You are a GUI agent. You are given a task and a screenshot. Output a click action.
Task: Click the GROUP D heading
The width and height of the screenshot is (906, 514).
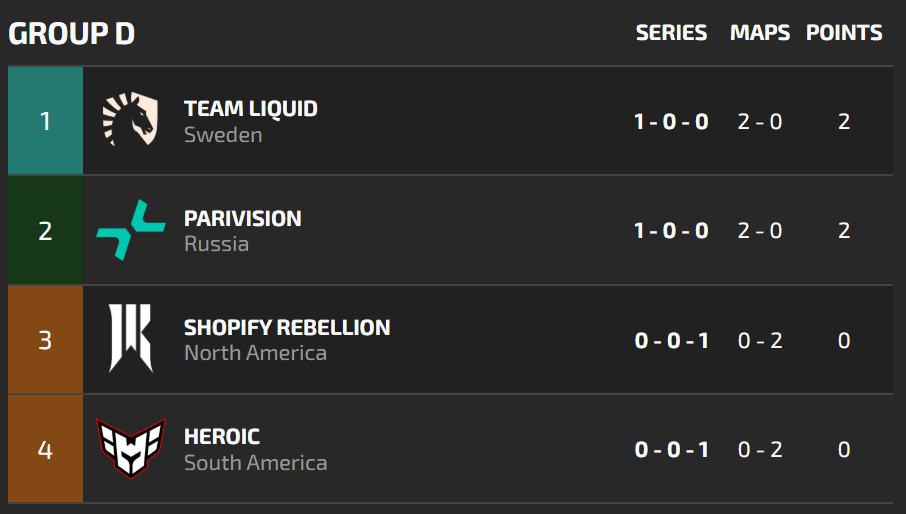click(72, 34)
